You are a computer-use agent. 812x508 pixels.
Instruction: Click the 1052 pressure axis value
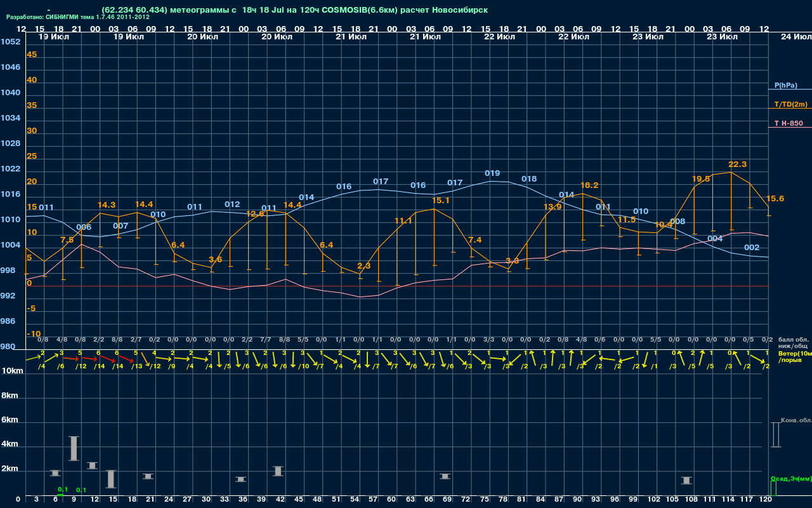(x=10, y=42)
